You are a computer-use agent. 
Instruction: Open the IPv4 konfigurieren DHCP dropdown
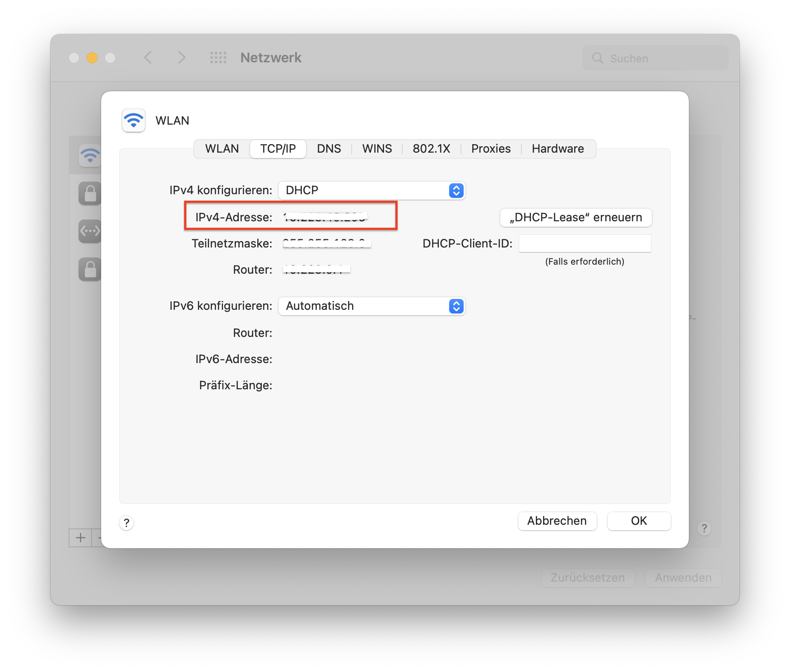[x=372, y=191]
